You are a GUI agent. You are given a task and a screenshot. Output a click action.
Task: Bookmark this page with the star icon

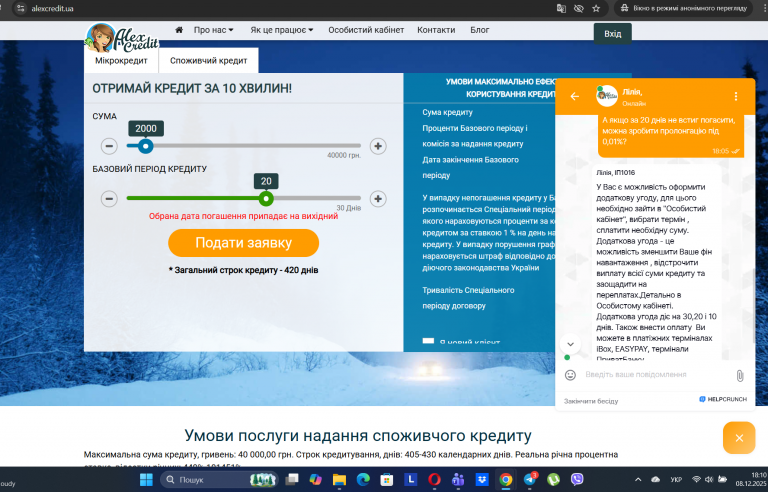pyautogui.click(x=596, y=8)
